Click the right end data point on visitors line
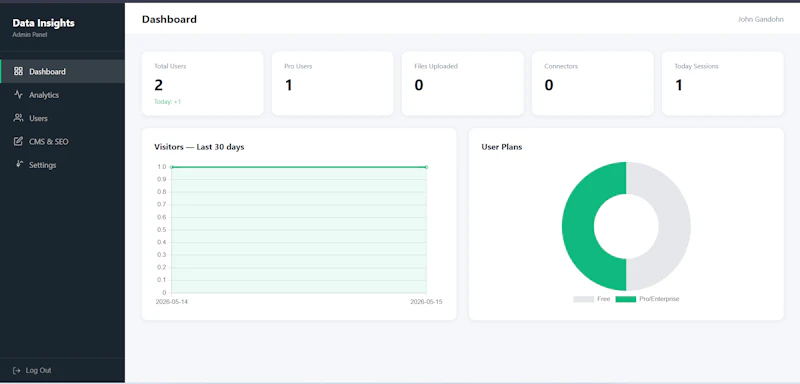Viewport: 800px width, 384px height. (x=427, y=167)
